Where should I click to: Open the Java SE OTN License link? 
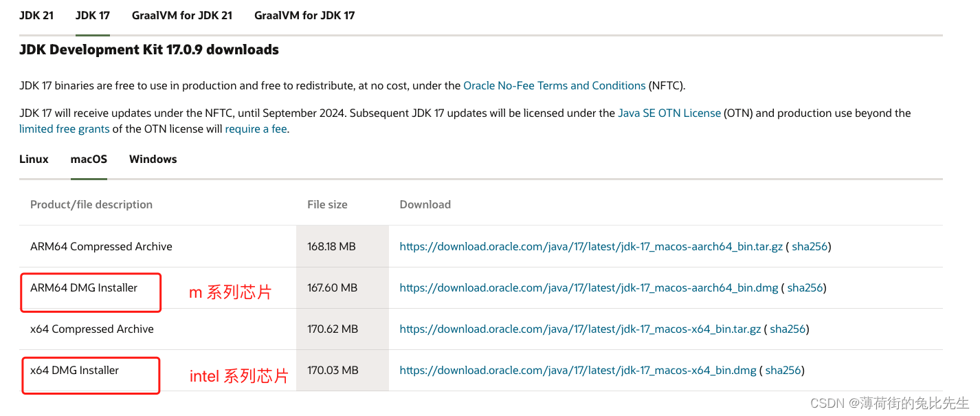(x=669, y=113)
